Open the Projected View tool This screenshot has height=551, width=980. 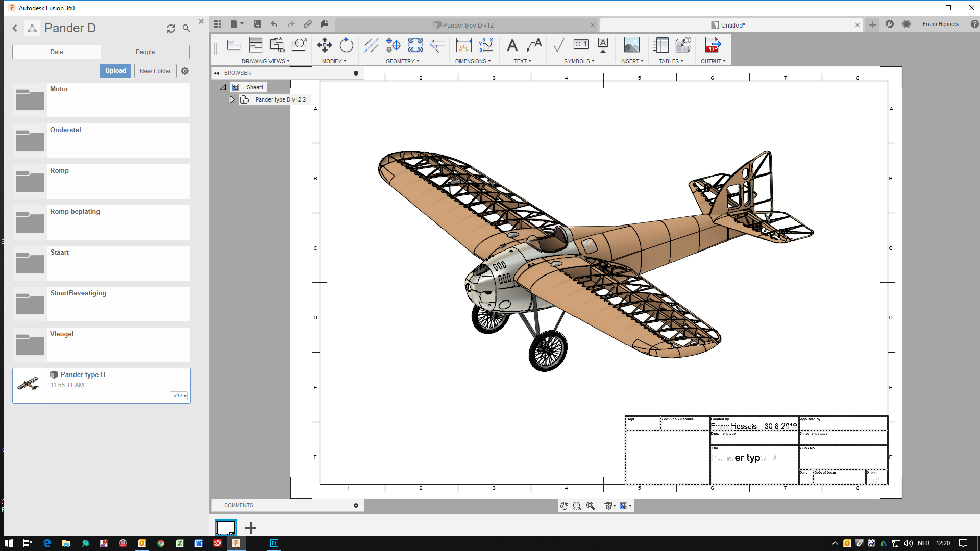[256, 45]
